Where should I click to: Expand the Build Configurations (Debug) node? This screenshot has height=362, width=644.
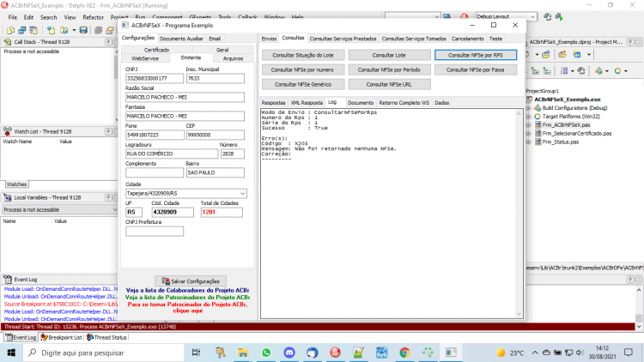coord(529,108)
